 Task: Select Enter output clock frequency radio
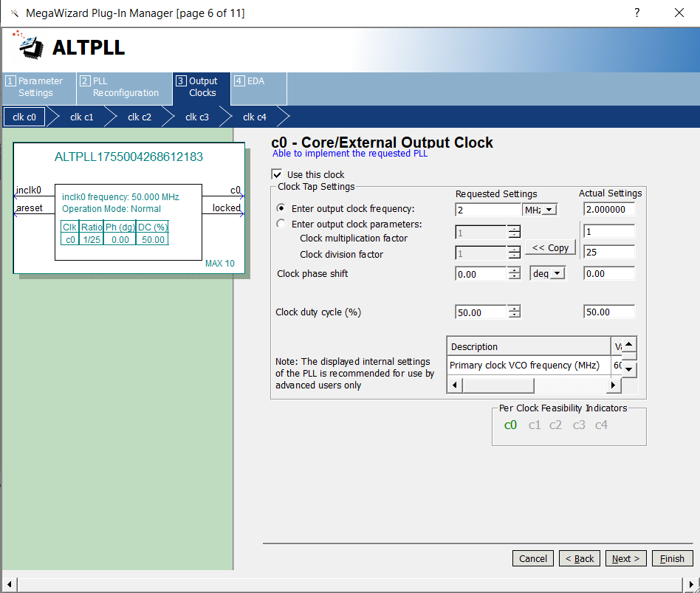[281, 208]
